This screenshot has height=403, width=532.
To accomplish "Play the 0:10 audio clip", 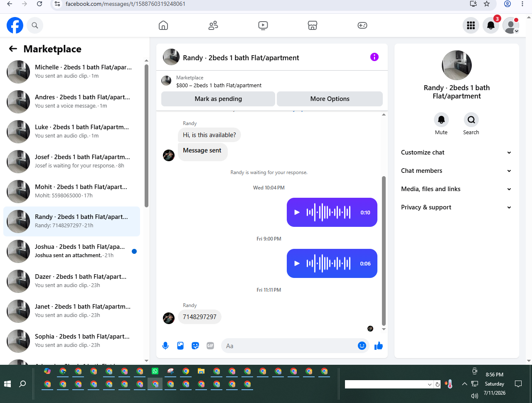I will [x=297, y=212].
